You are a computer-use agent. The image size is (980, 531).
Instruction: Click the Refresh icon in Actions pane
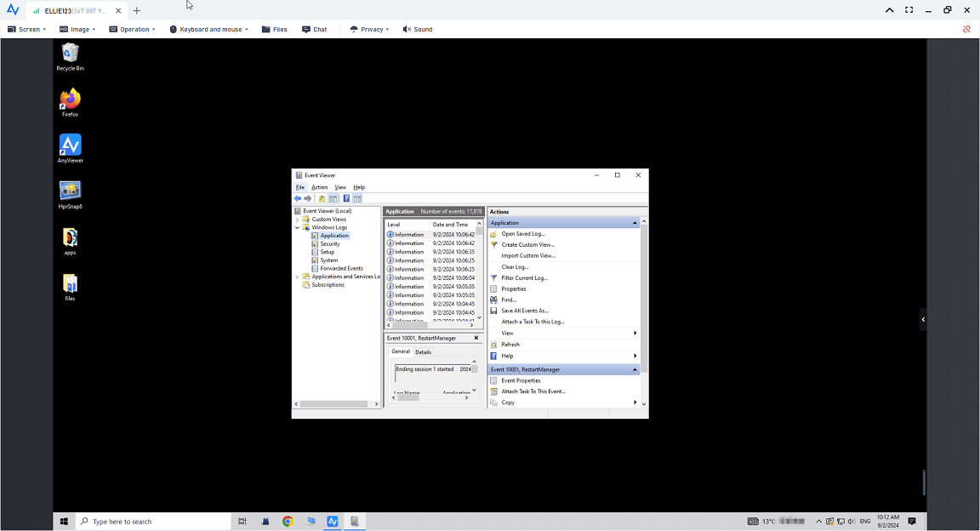[493, 345]
